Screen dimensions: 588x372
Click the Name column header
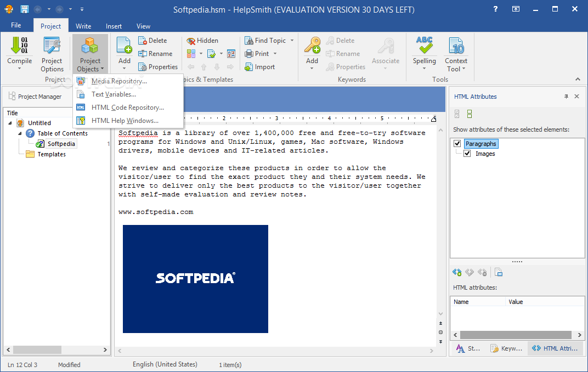click(478, 302)
